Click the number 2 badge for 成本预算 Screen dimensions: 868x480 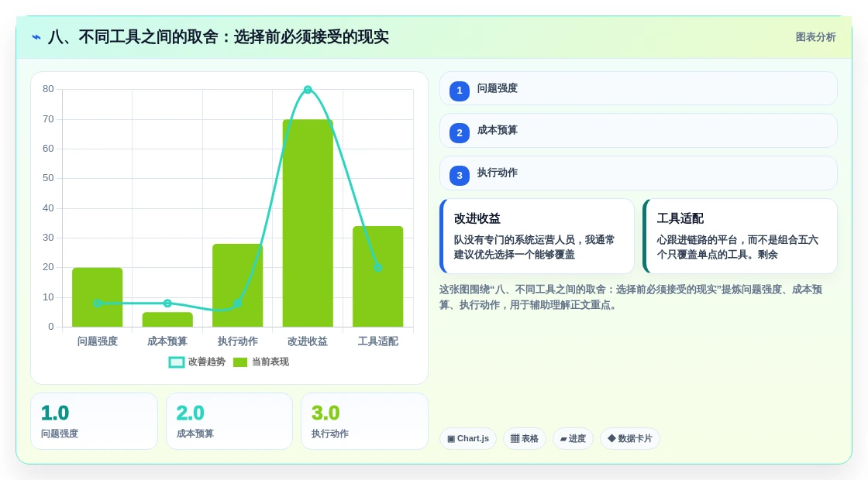click(460, 132)
